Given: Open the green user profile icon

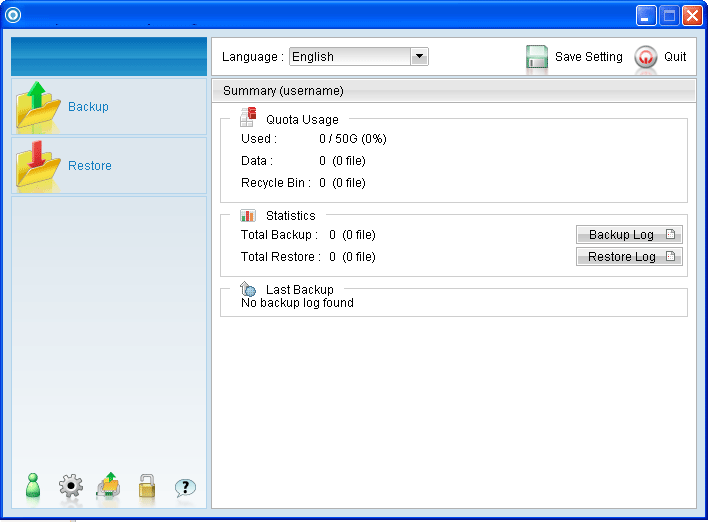Looking at the screenshot, I should pos(33,486).
